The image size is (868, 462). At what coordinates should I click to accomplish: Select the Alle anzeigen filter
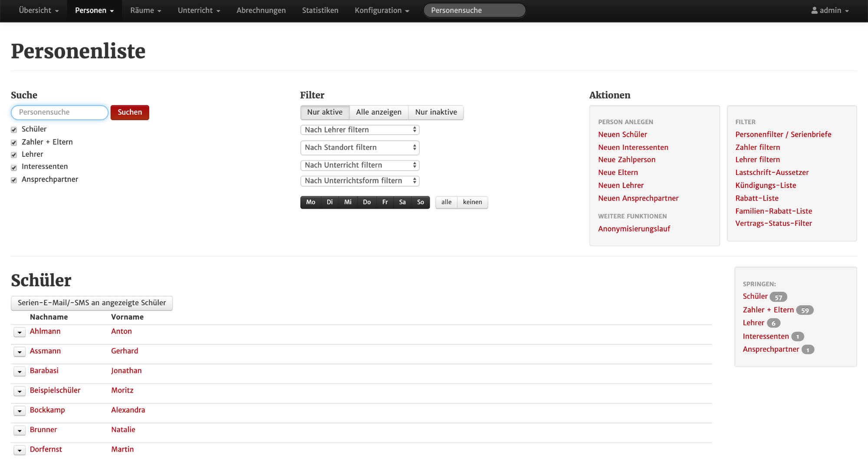[x=379, y=112]
